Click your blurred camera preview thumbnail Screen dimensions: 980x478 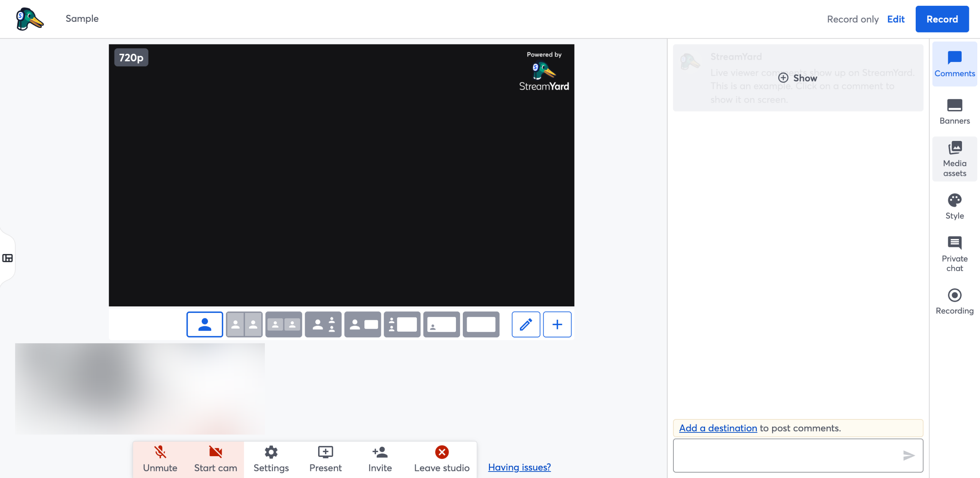tap(140, 388)
